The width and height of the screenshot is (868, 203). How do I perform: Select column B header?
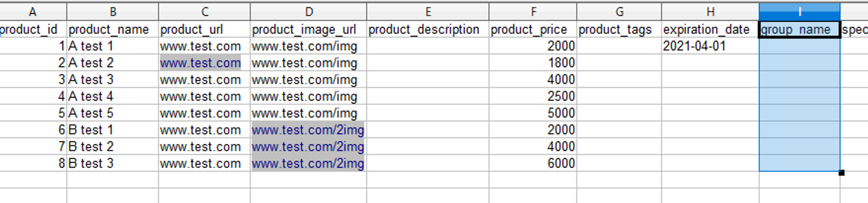click(x=113, y=12)
